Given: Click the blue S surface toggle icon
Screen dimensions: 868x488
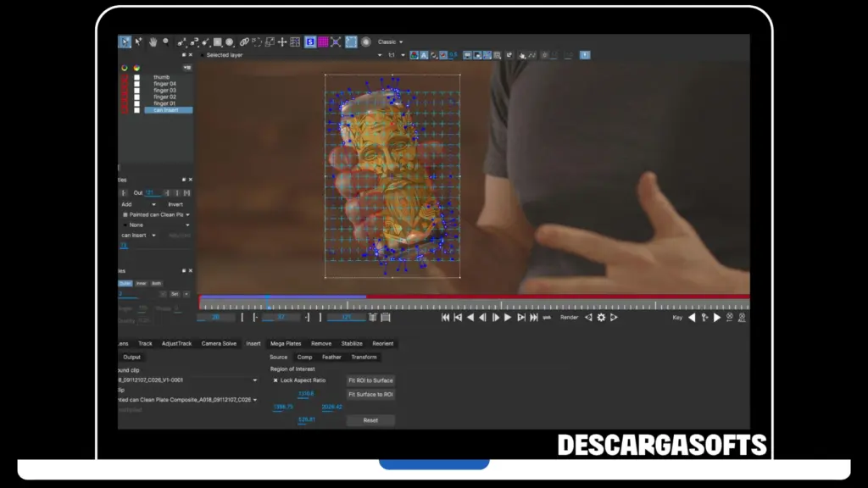Looking at the screenshot, I should (x=309, y=42).
